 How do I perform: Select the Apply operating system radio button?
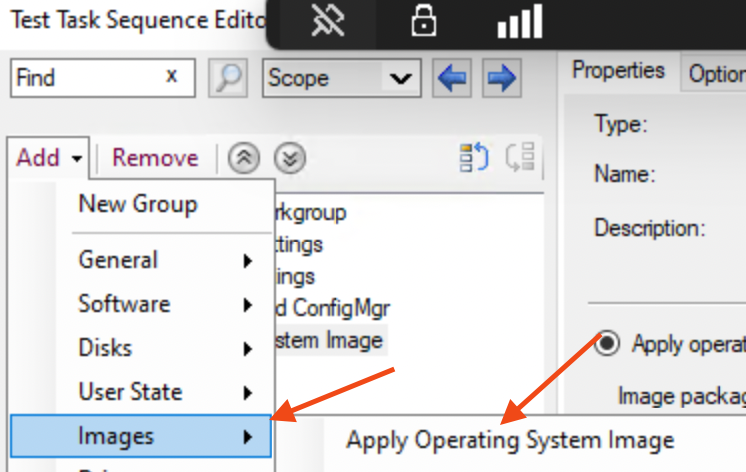(x=607, y=344)
